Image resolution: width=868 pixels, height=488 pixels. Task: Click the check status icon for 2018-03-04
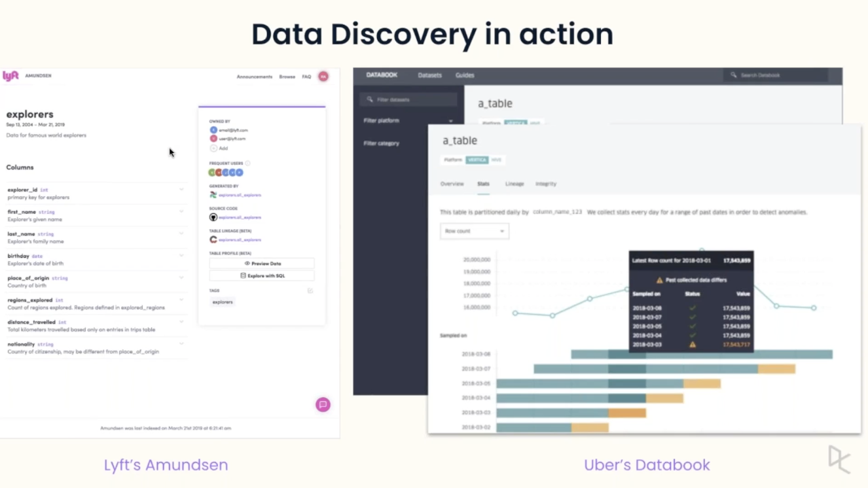pos(693,336)
